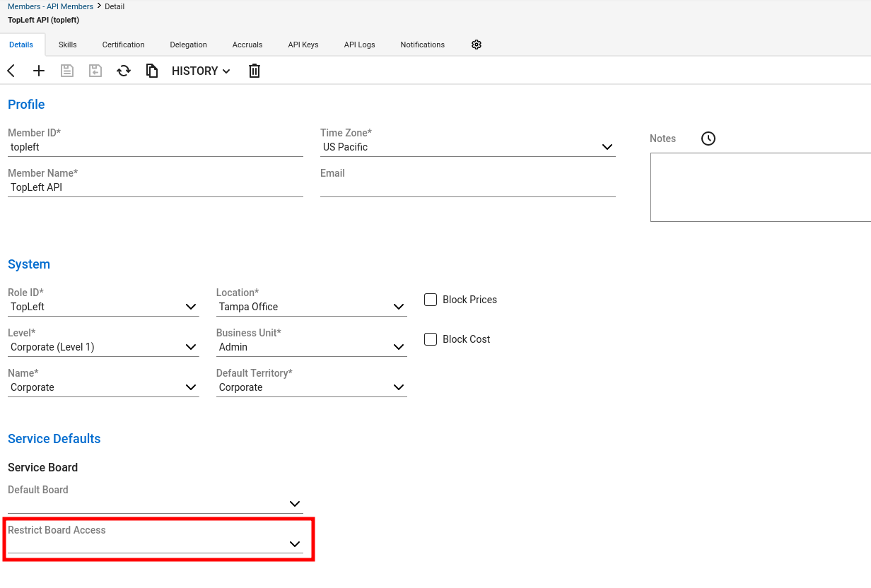Viewport: 871px width, 588px height.
Task: Click the Profile section heading
Action: (26, 105)
